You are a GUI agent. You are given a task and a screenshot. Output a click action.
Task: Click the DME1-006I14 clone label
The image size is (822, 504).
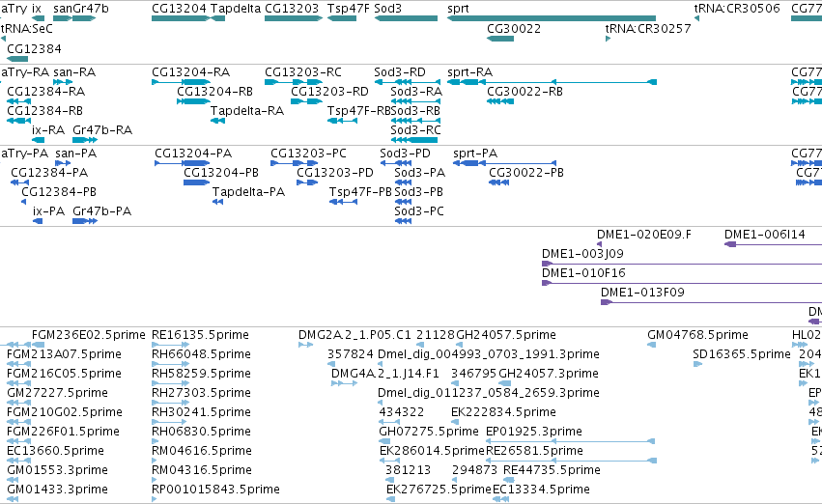point(765,235)
